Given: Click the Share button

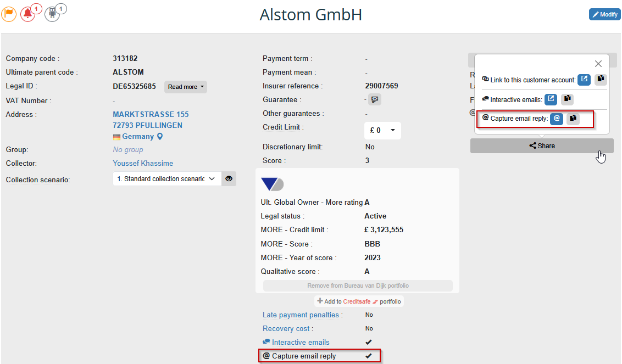Looking at the screenshot, I should pyautogui.click(x=542, y=146).
